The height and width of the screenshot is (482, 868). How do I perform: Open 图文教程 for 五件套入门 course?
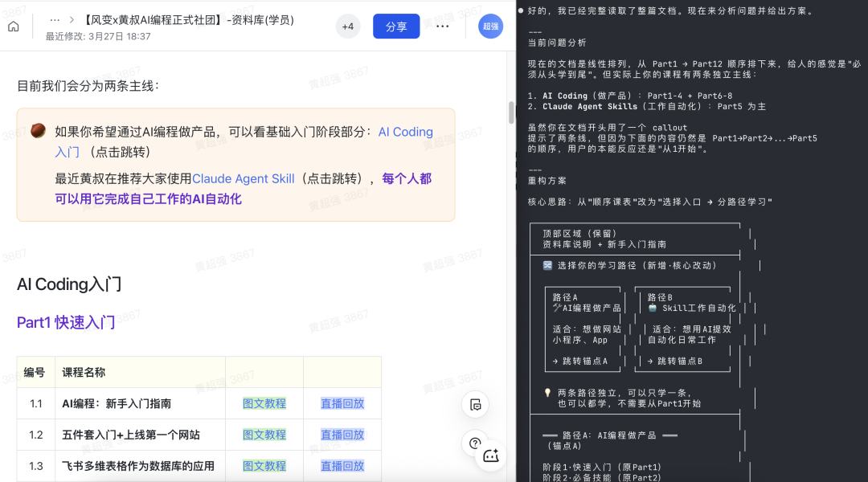click(264, 435)
